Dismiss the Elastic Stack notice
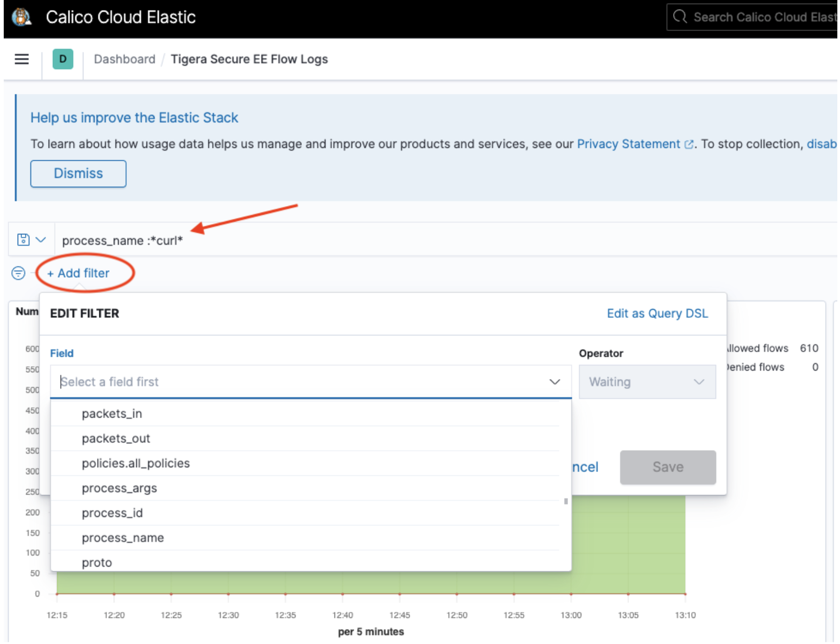Image resolution: width=840 pixels, height=644 pixels. pos(78,174)
